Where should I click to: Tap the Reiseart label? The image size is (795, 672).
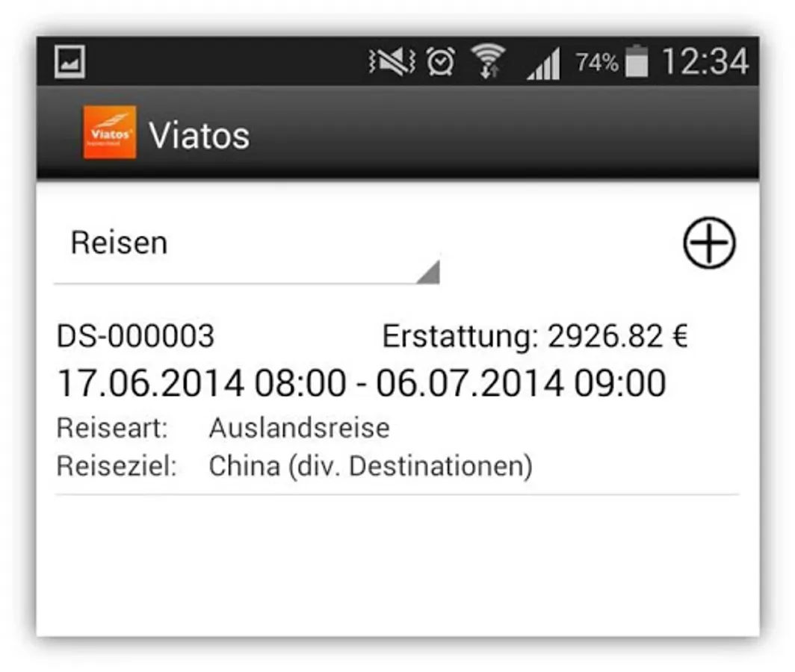[112, 428]
